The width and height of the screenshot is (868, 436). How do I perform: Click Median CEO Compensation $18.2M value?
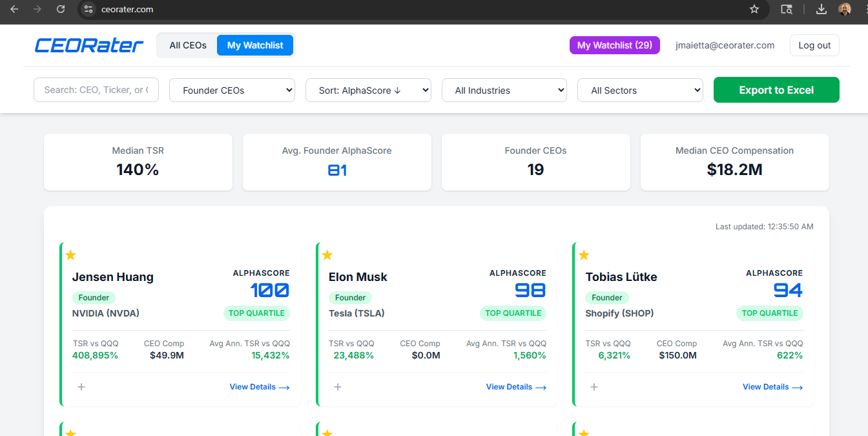click(734, 170)
